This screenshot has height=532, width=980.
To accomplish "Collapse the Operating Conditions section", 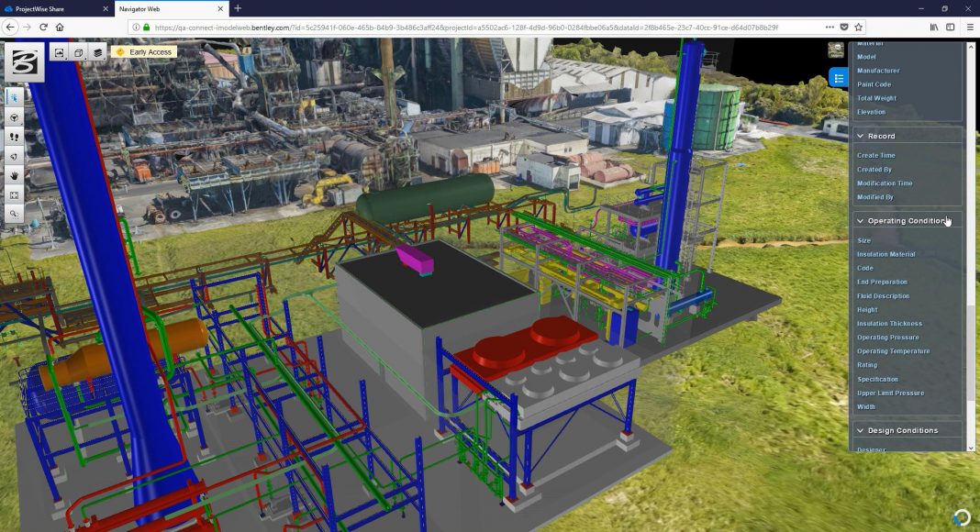I will [860, 221].
